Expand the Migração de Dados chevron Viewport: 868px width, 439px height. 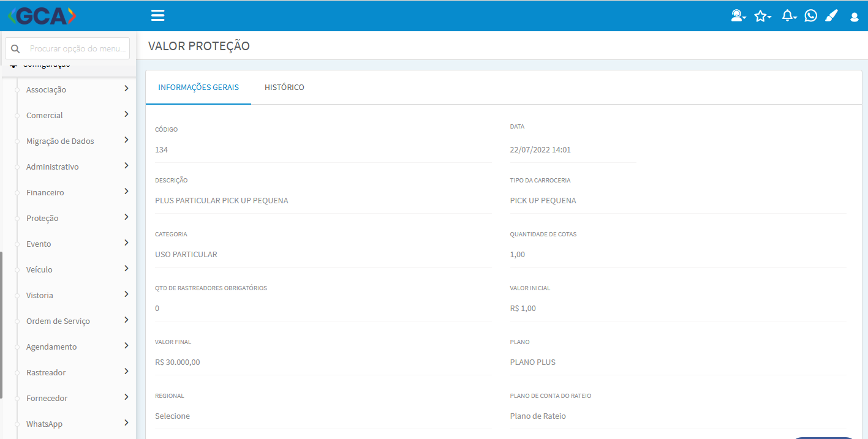click(x=126, y=140)
